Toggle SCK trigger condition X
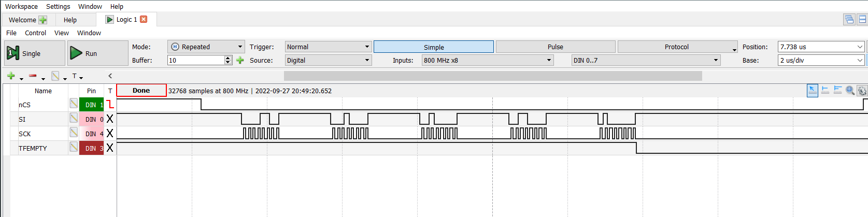This screenshot has height=217, width=868. 110,134
